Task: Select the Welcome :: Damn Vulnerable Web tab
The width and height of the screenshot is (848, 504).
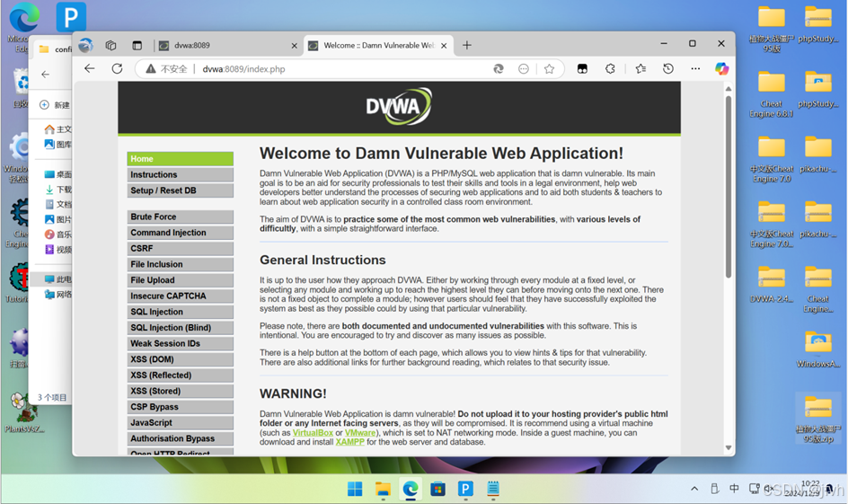Action: (x=378, y=46)
